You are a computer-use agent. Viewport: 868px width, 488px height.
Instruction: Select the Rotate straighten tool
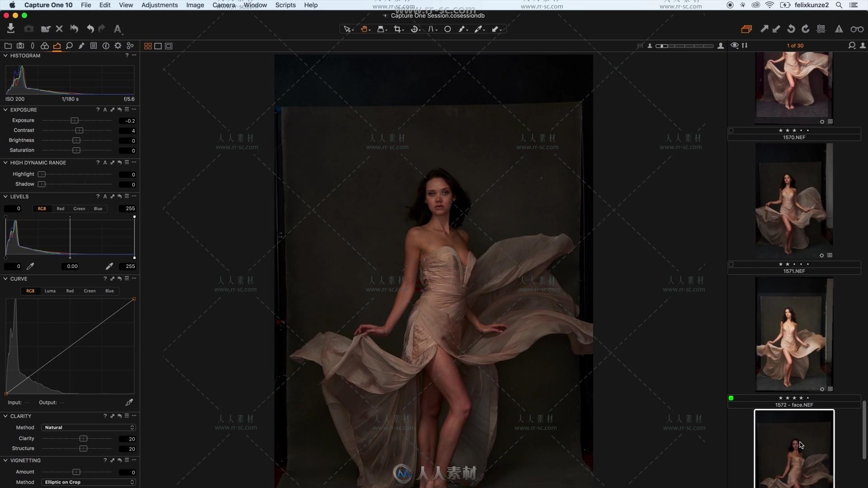[x=415, y=29]
